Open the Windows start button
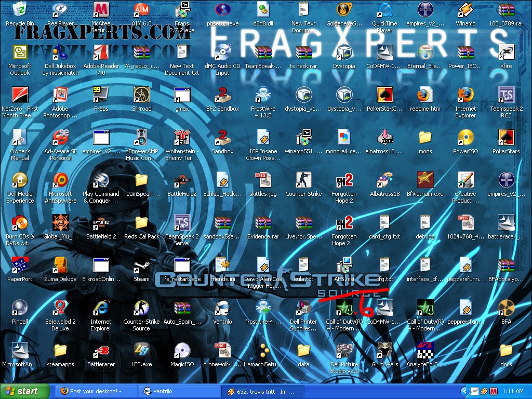 click(x=25, y=391)
